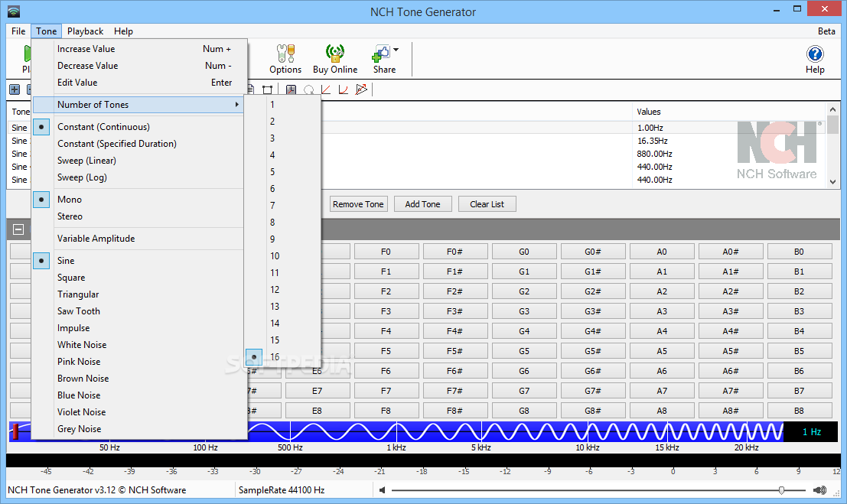847x504 pixels.
Task: Choose 16 tones in submenu
Action: click(282, 356)
